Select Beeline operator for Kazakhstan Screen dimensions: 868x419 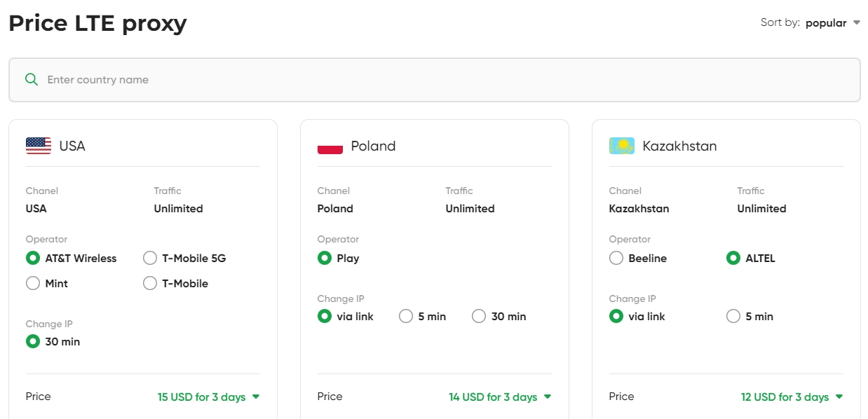click(x=638, y=258)
